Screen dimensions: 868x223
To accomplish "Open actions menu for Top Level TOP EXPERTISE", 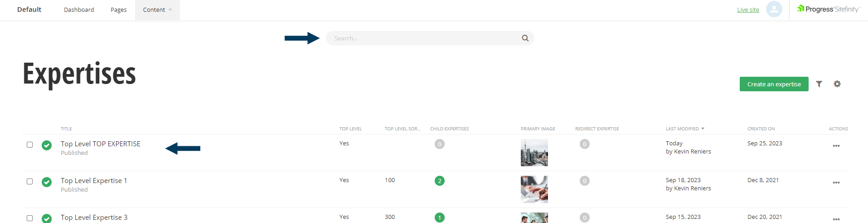I will 836,146.
